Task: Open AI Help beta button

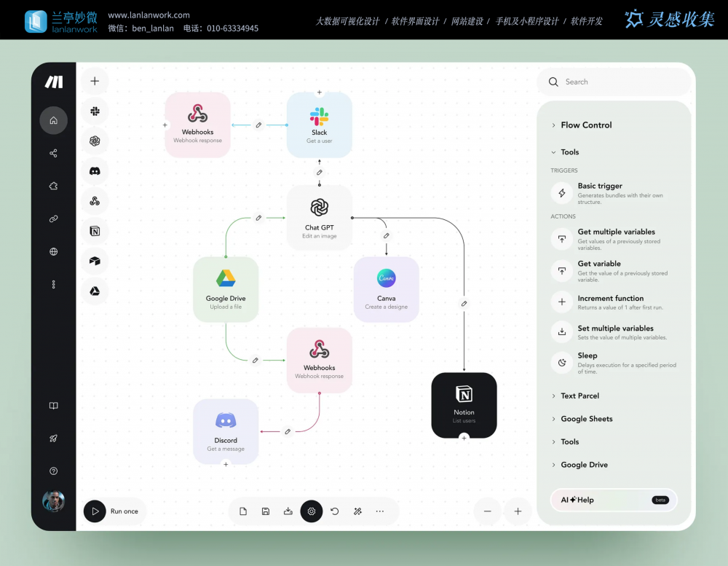Action: pyautogui.click(x=614, y=500)
